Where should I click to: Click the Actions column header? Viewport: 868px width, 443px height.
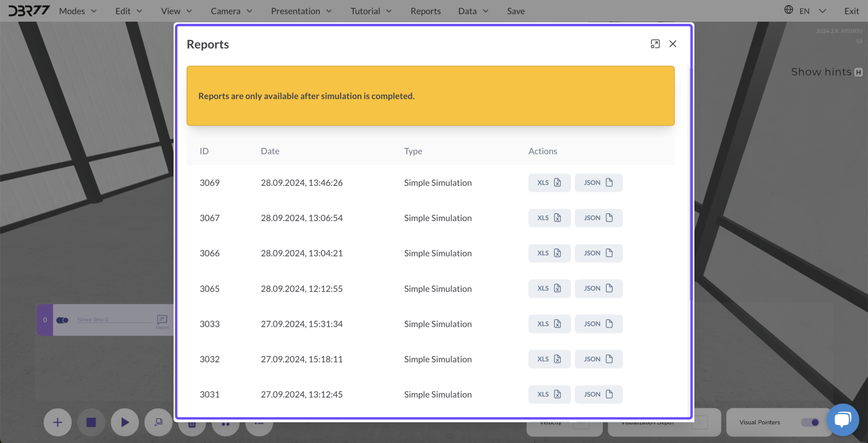pos(542,151)
